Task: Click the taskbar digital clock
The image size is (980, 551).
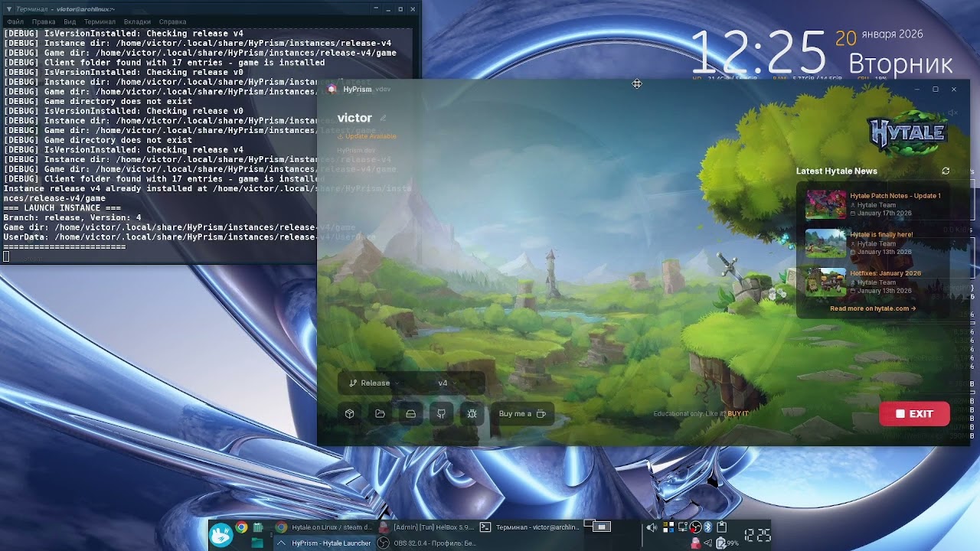Action: click(x=758, y=535)
